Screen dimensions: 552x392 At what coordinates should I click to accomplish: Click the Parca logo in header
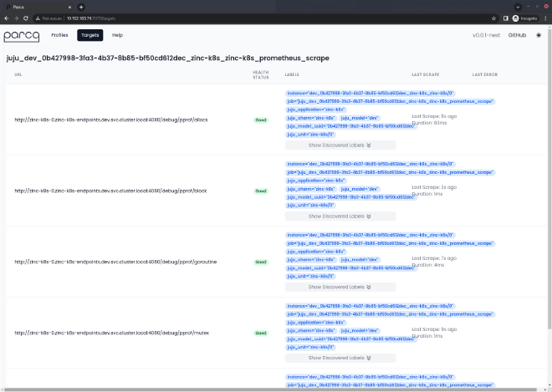tap(21, 36)
